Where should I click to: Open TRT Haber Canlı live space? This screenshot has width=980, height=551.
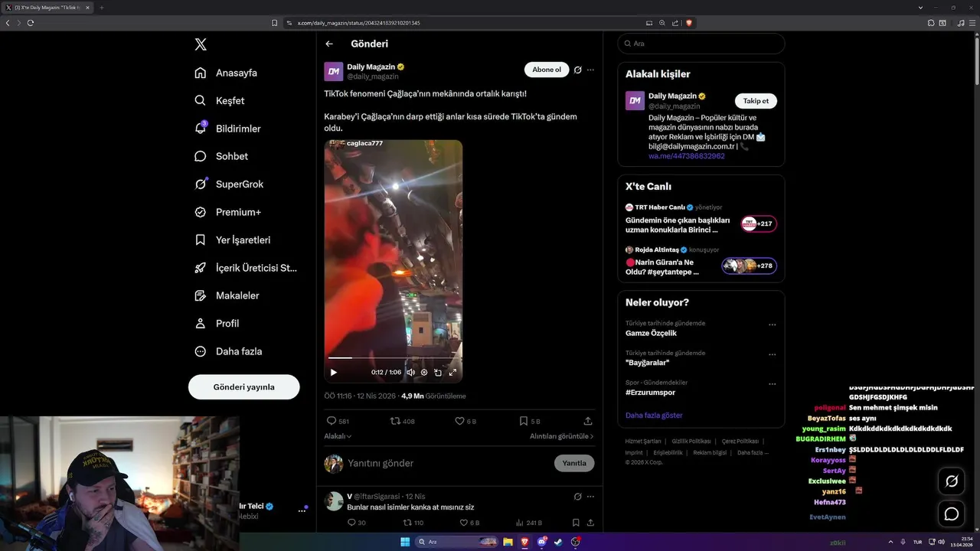tap(701, 219)
